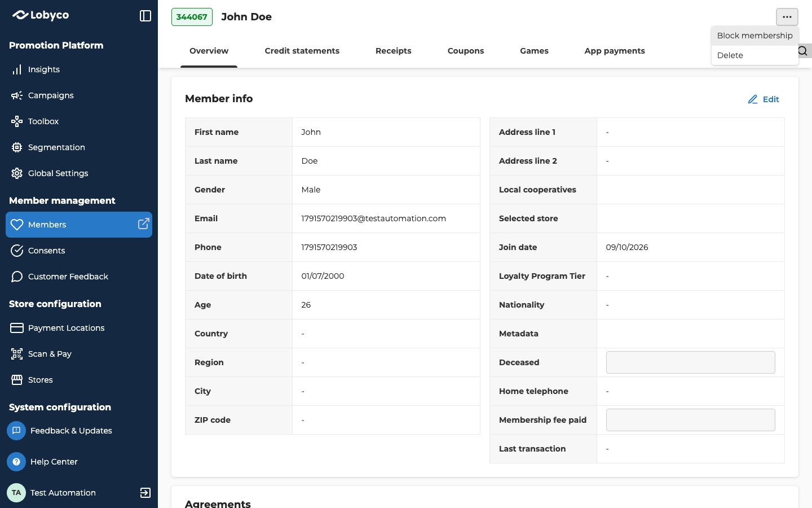
Task: Click the Members heart icon
Action: pos(17,225)
